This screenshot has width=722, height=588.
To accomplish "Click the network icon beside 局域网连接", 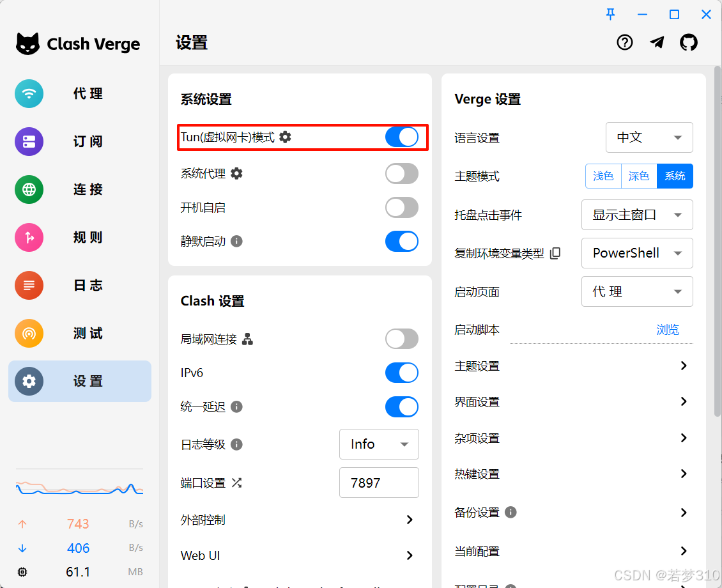I will (x=247, y=339).
